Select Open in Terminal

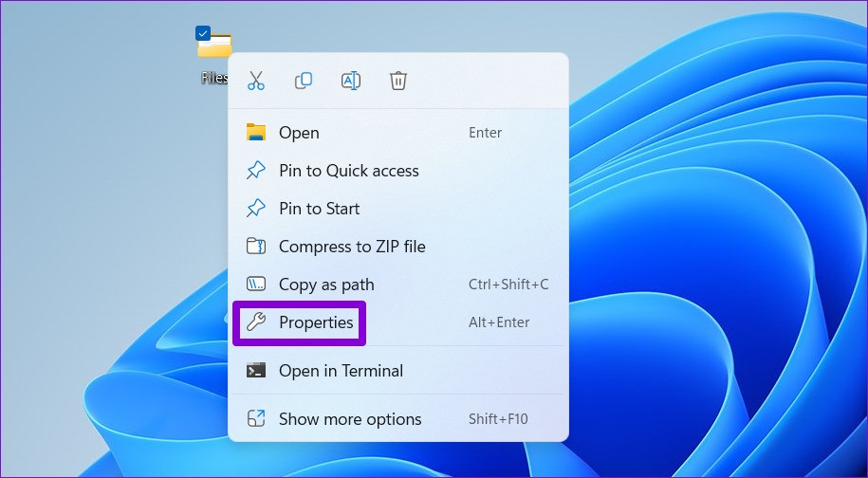coord(398,371)
